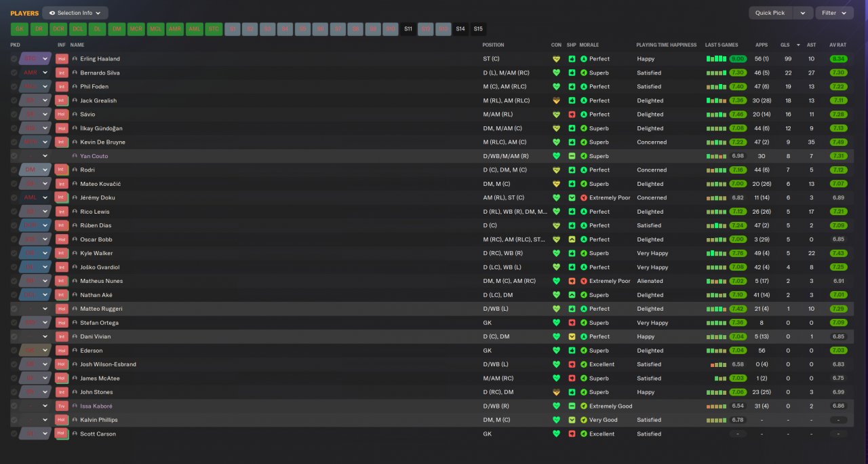The height and width of the screenshot is (464, 868).
Task: Open Selection Info dropdown
Action: pyautogui.click(x=75, y=13)
